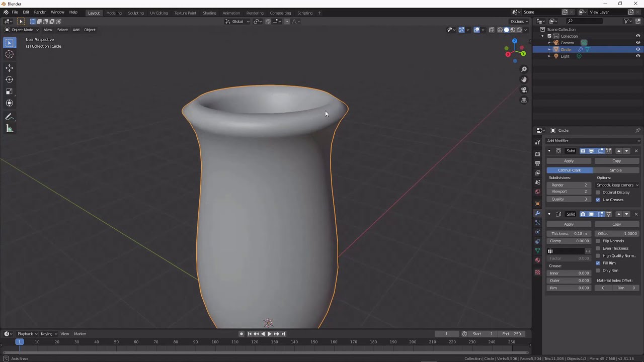The height and width of the screenshot is (362, 644).
Task: Open the Object Data mesh properties tab
Action: point(537,251)
